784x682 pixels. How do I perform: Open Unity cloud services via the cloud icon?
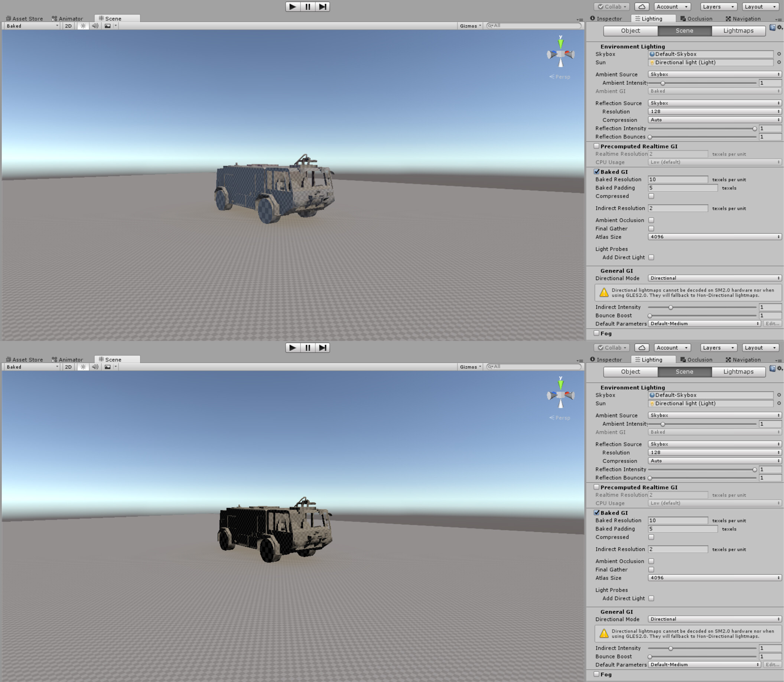click(642, 6)
